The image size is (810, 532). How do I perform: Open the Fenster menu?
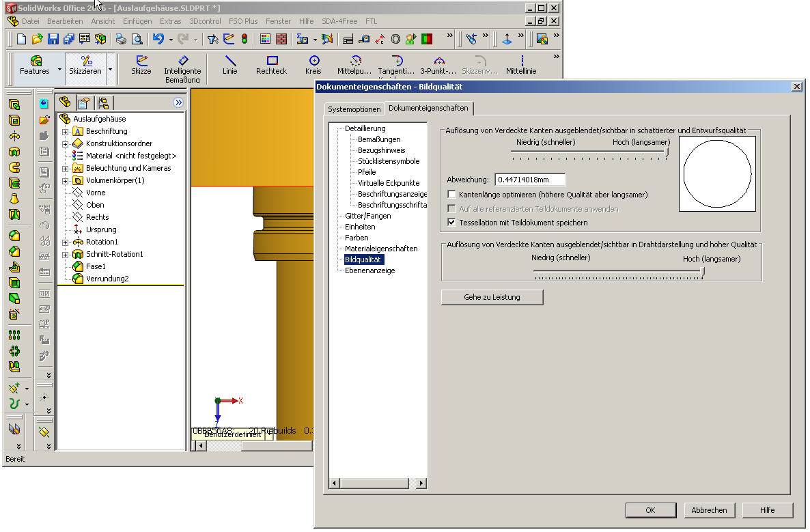point(278,21)
